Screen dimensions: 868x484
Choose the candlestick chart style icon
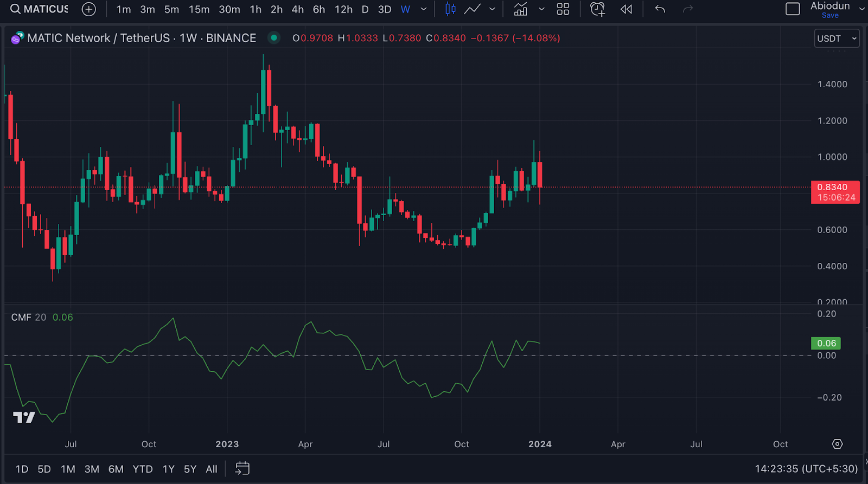click(450, 9)
